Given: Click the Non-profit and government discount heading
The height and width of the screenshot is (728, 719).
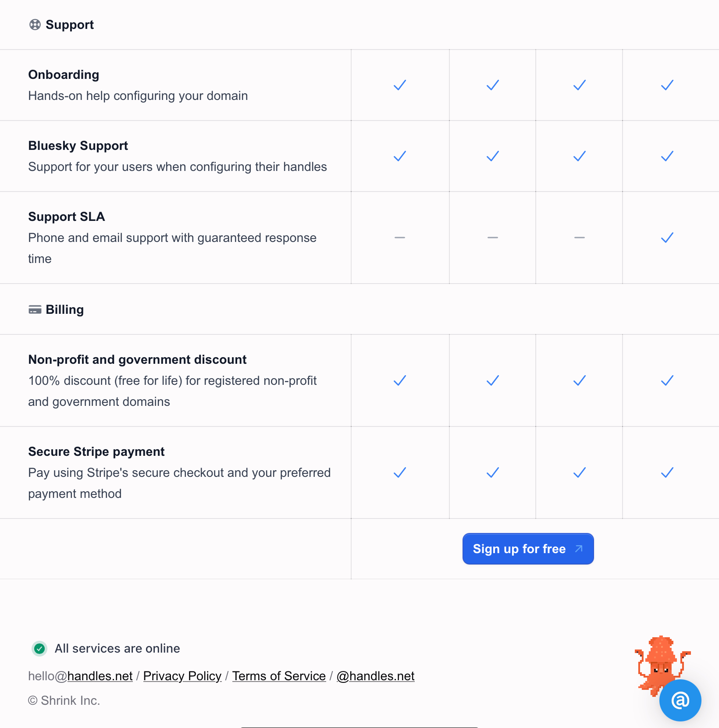Looking at the screenshot, I should point(137,359).
